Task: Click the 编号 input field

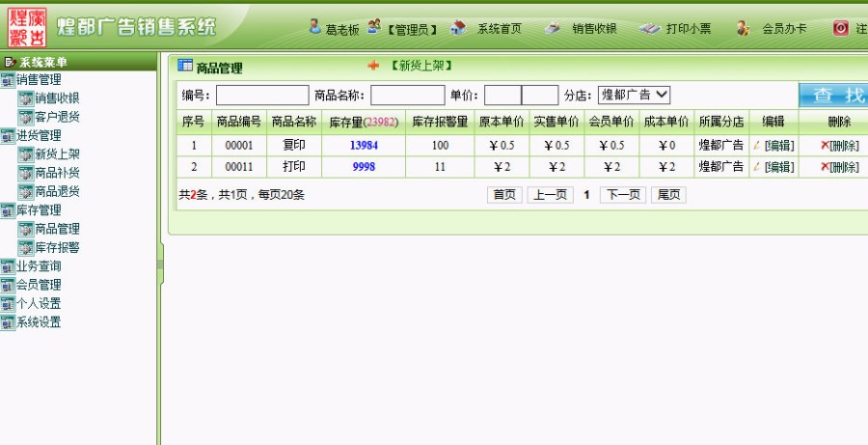Action: coord(261,95)
